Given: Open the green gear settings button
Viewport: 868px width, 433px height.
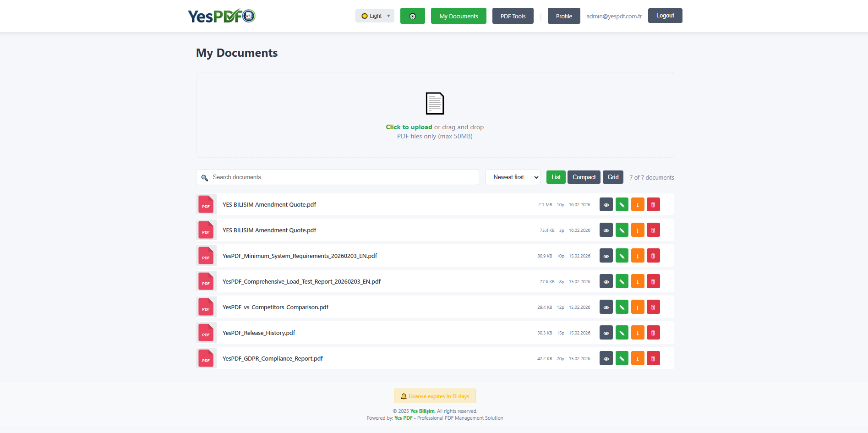Looking at the screenshot, I should [x=412, y=16].
